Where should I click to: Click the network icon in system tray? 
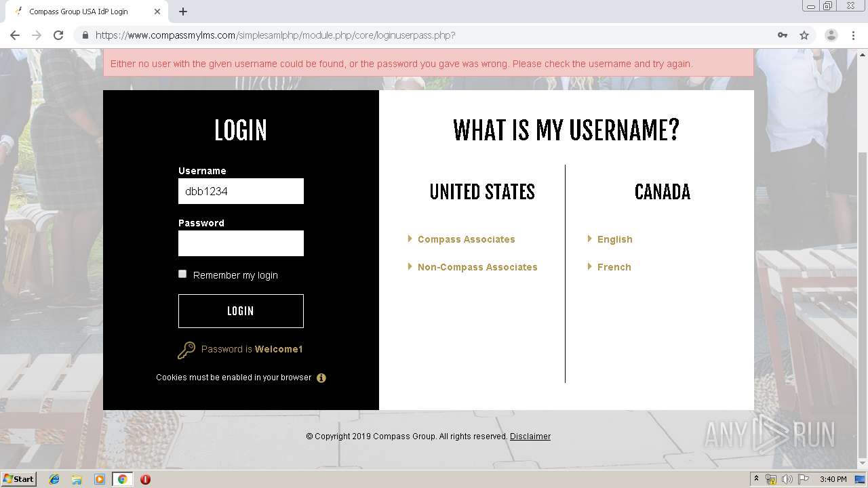771,479
